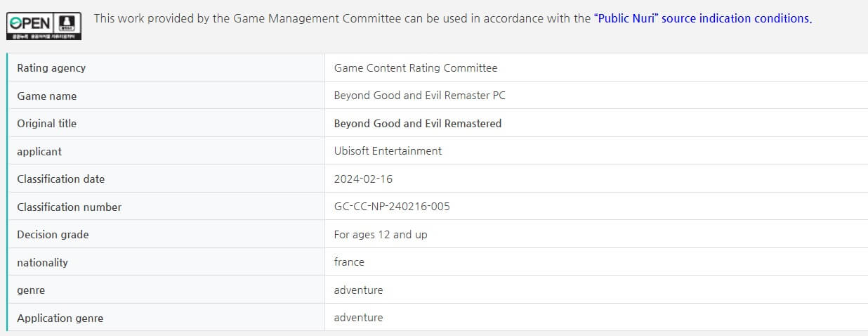Select the "Original title" row label
The width and height of the screenshot is (868, 336).
tap(47, 124)
